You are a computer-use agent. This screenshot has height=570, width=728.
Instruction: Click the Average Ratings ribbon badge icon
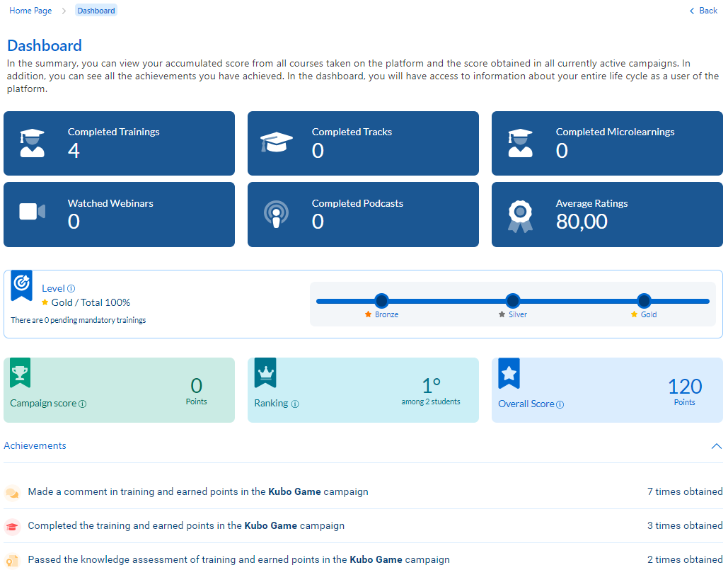pos(520,215)
